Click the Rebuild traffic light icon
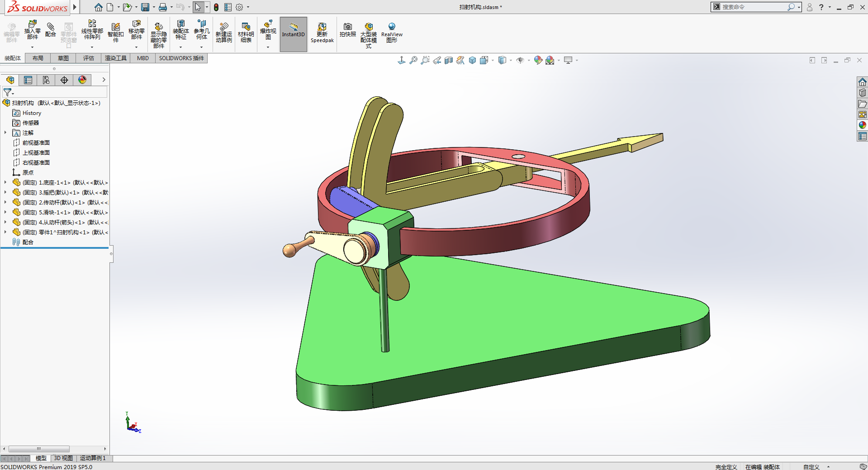 [216, 7]
